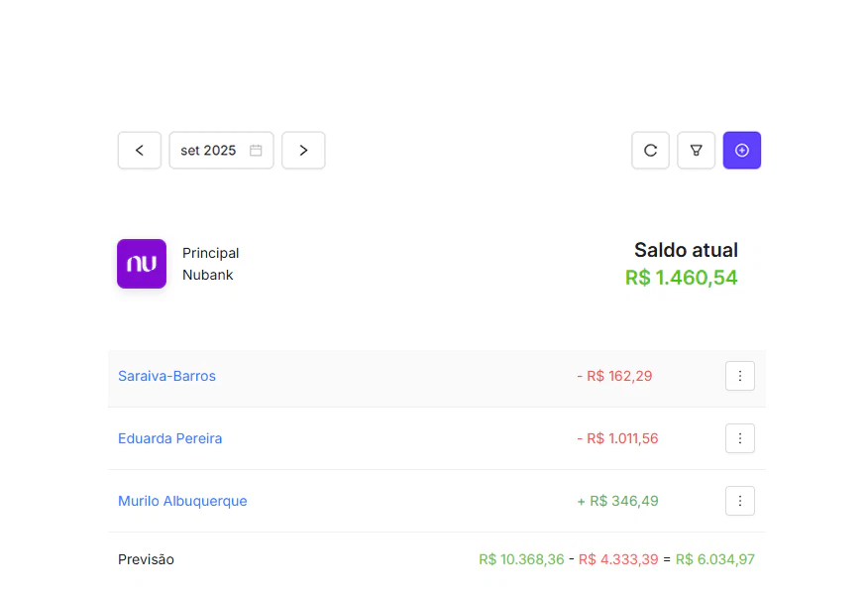The width and height of the screenshot is (868, 596).
Task: Select the - R$ 162,29 amount
Action: [614, 376]
